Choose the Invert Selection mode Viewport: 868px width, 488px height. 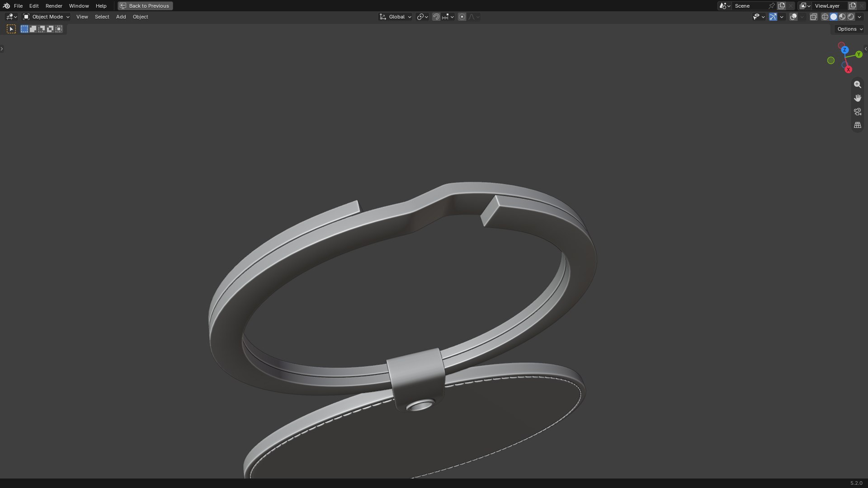coord(50,29)
